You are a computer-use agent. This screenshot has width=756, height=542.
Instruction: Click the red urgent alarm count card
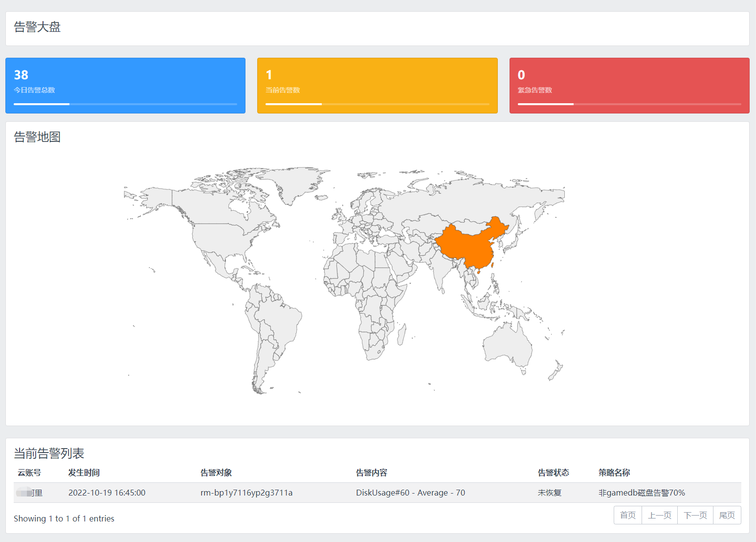[629, 86]
